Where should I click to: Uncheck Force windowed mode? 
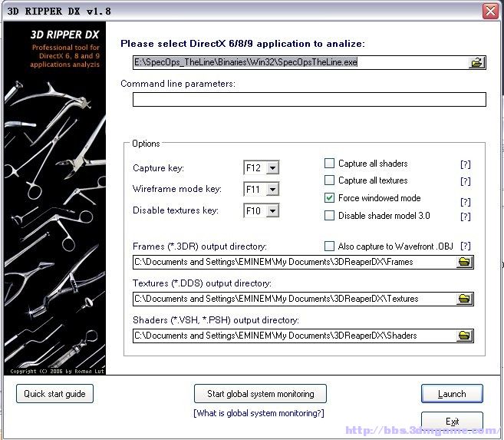coord(329,198)
